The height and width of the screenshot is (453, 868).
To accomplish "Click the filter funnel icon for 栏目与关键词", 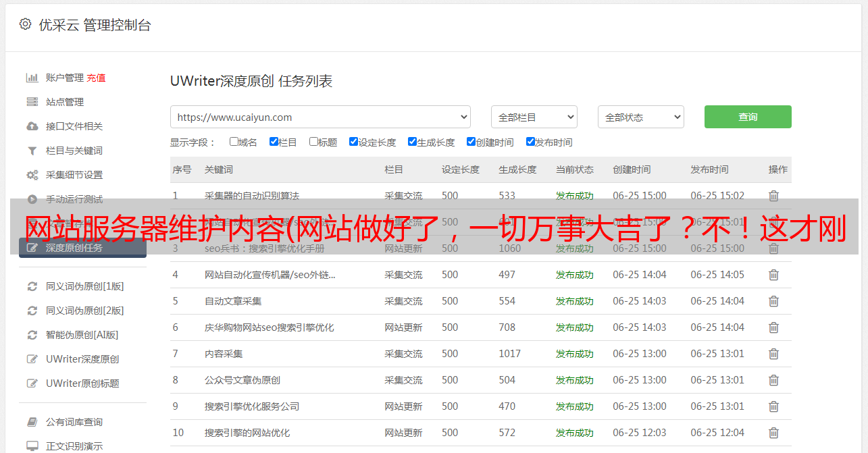I will click(x=32, y=151).
